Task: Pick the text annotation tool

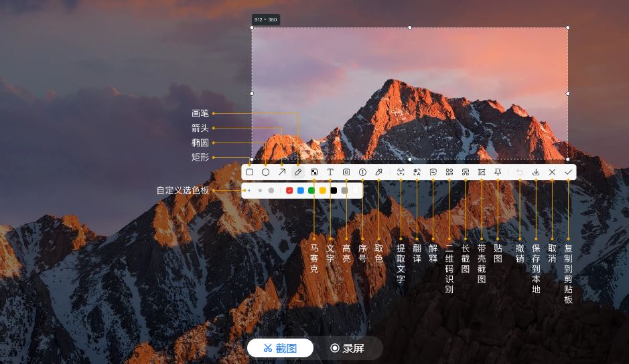Action: 330,172
